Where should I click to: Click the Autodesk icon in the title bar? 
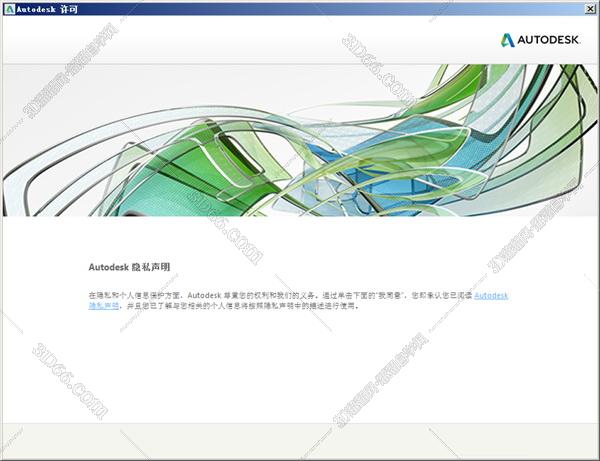9,9
